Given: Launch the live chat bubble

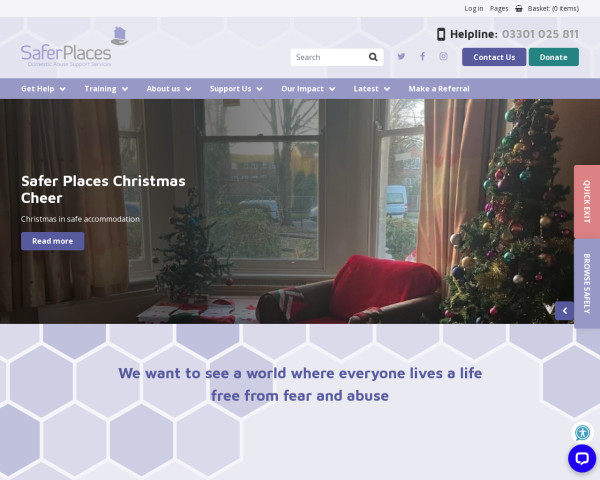Looking at the screenshot, I should pyautogui.click(x=582, y=458).
